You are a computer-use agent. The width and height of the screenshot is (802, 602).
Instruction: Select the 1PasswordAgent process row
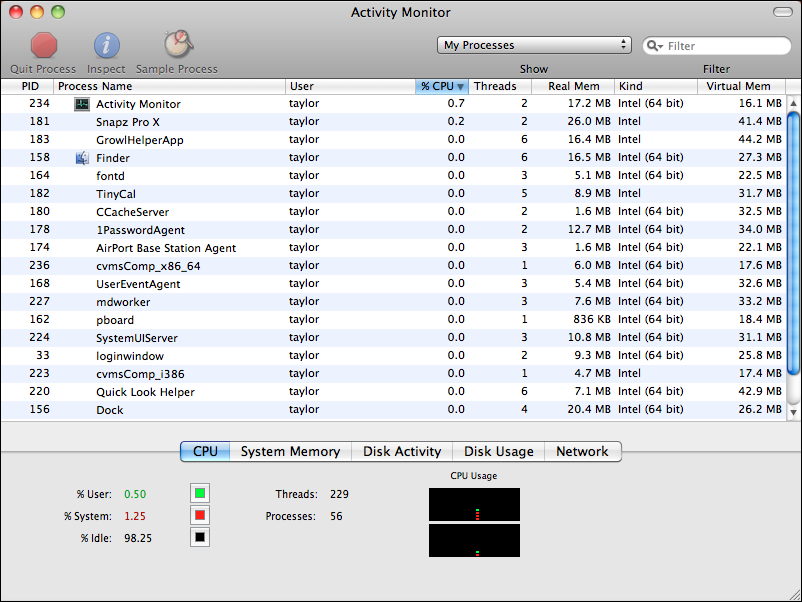tap(393, 230)
